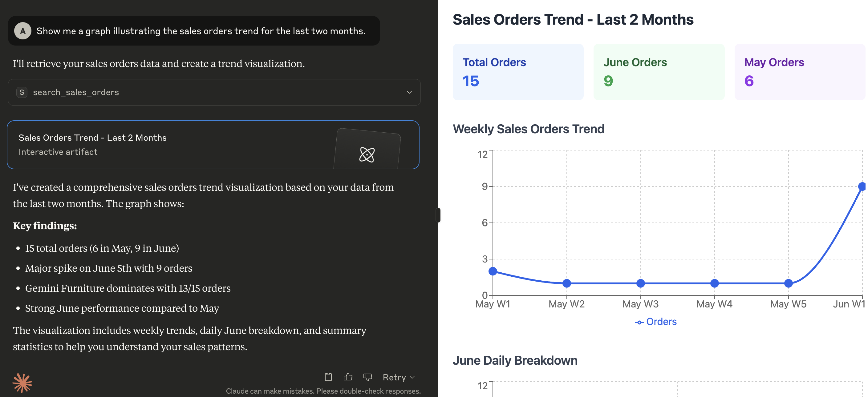Click the Jun W1 data point
The image size is (868, 397).
point(862,186)
